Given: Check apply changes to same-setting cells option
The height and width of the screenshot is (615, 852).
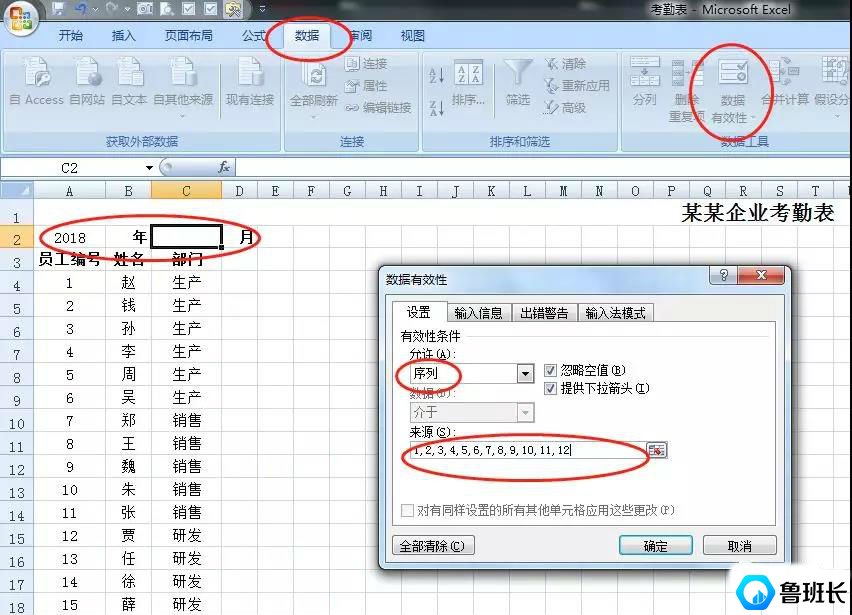Looking at the screenshot, I should pos(408,510).
